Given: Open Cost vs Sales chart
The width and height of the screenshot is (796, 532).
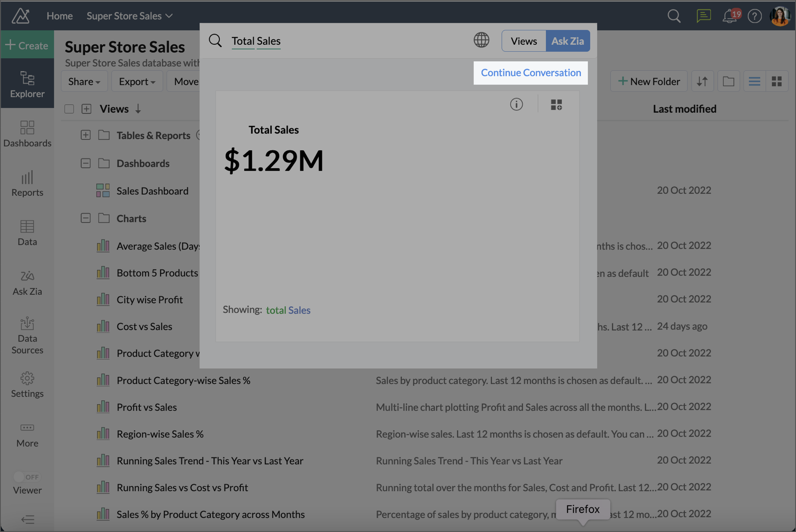Looking at the screenshot, I should point(144,327).
